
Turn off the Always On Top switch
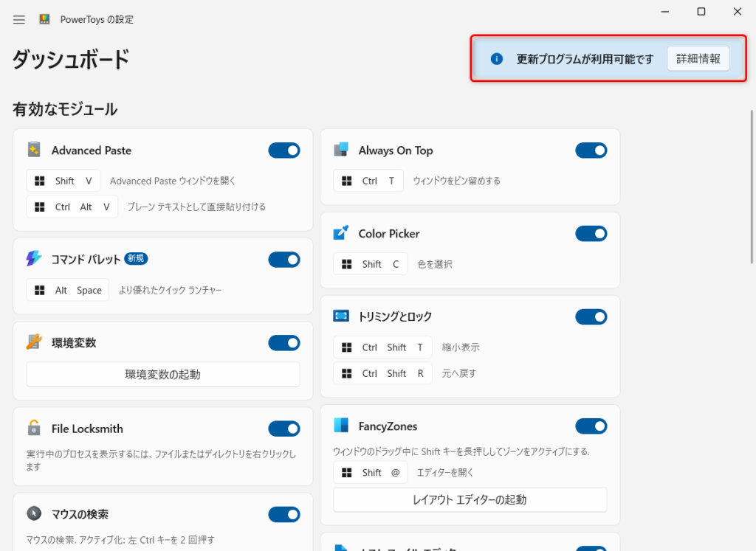591,150
